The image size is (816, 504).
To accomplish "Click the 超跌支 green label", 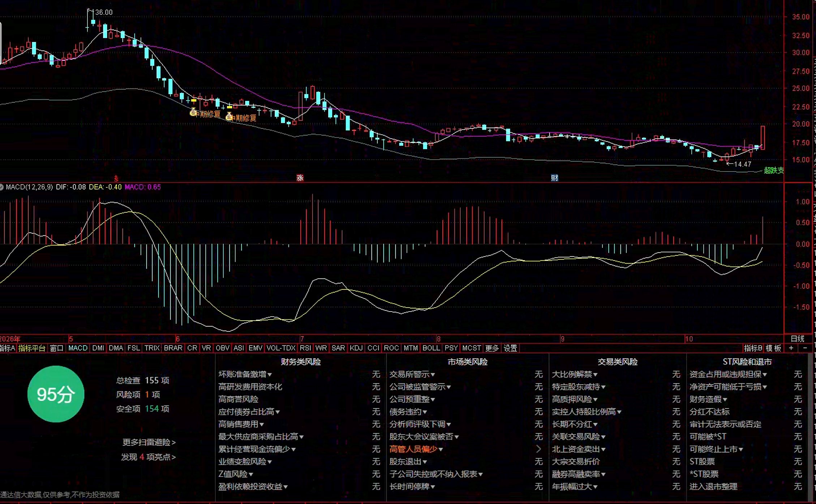I will click(x=773, y=170).
